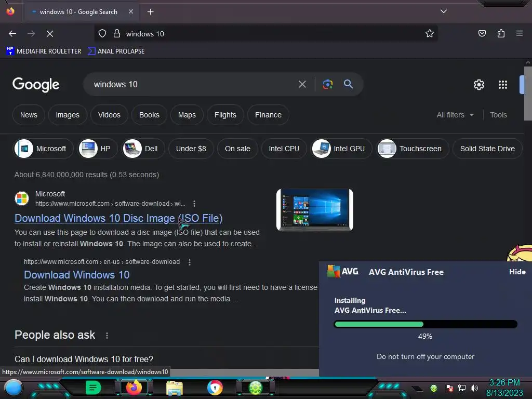Open the taskbar clock showing 3:26 PM
532x399 pixels.
click(504, 388)
